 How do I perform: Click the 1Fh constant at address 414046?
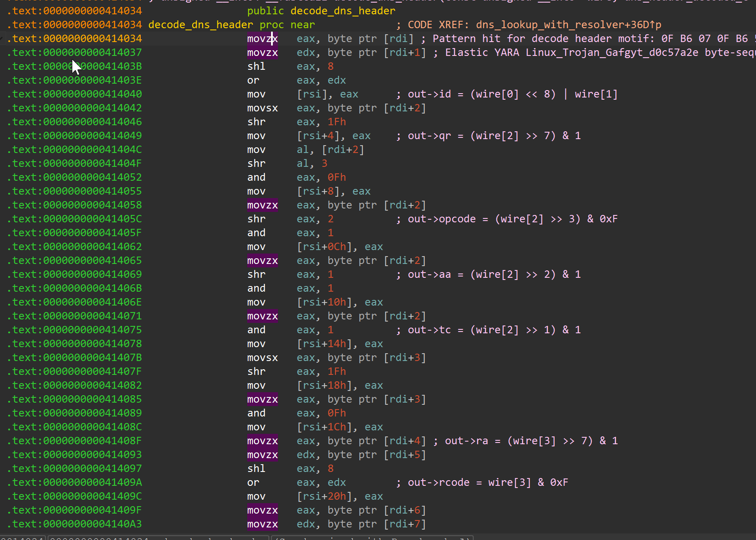click(x=336, y=122)
